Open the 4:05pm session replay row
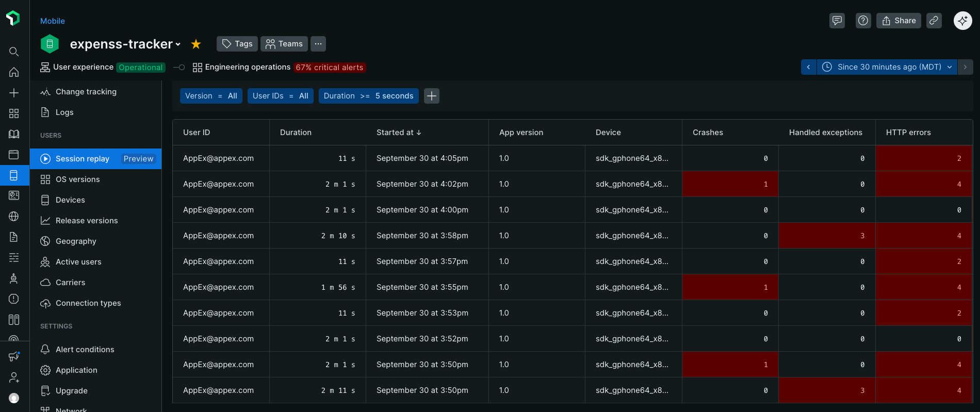This screenshot has width=980, height=412. pyautogui.click(x=422, y=158)
